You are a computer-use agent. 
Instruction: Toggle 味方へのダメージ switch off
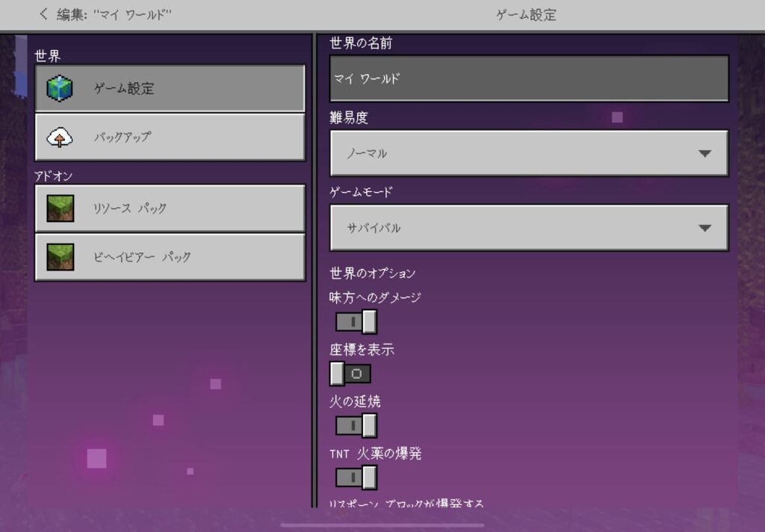pyautogui.click(x=356, y=322)
